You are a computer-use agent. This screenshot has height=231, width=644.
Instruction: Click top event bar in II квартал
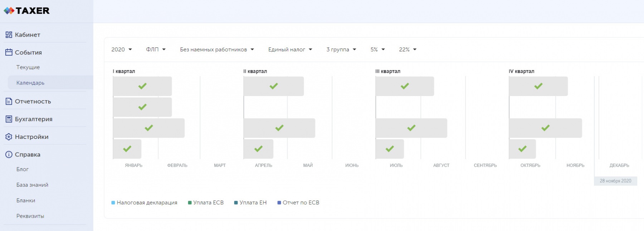(x=274, y=86)
